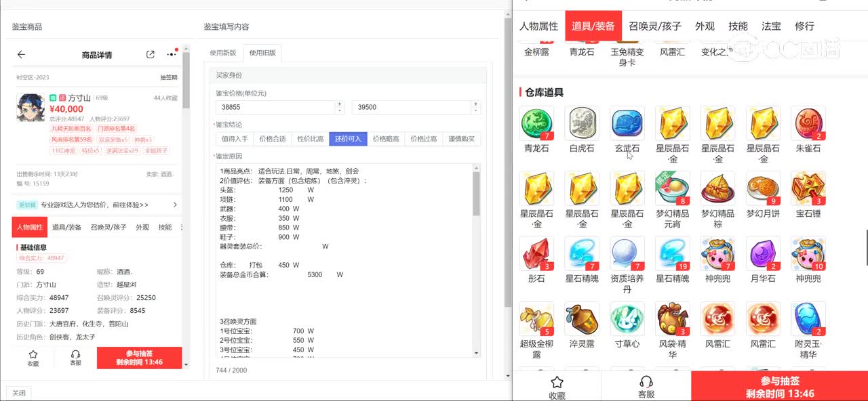Open 道具/装备 tab in the left panel

(x=66, y=228)
